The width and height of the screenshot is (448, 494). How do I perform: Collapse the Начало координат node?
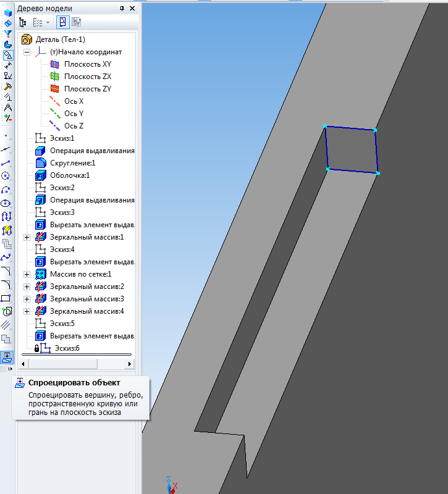pyautogui.click(x=27, y=52)
